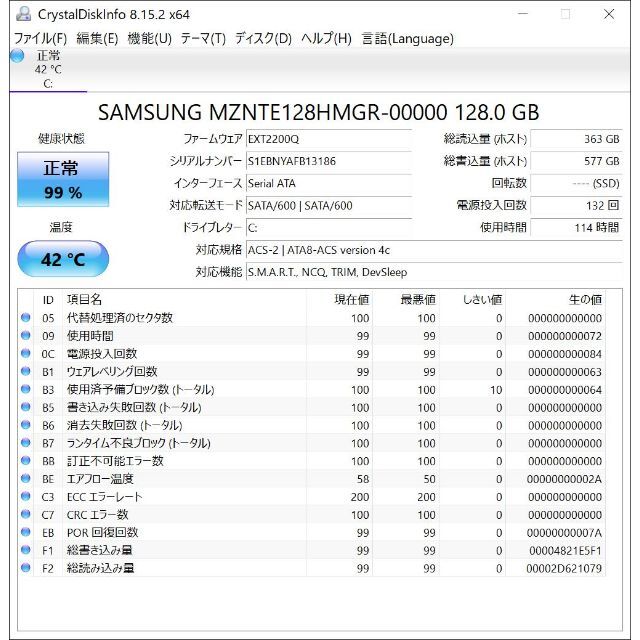This screenshot has height=640, width=640.
Task: Open the 言語(Language) menu
Action: click(x=407, y=38)
